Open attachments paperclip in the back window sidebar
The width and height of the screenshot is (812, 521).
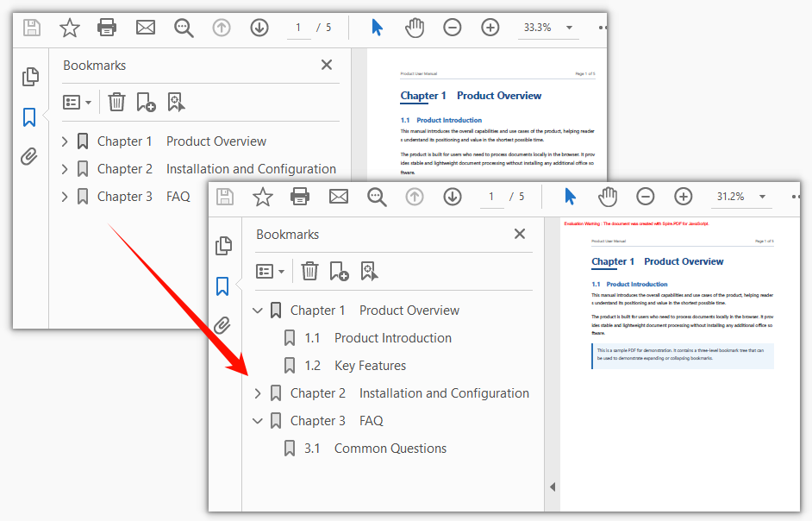click(29, 157)
